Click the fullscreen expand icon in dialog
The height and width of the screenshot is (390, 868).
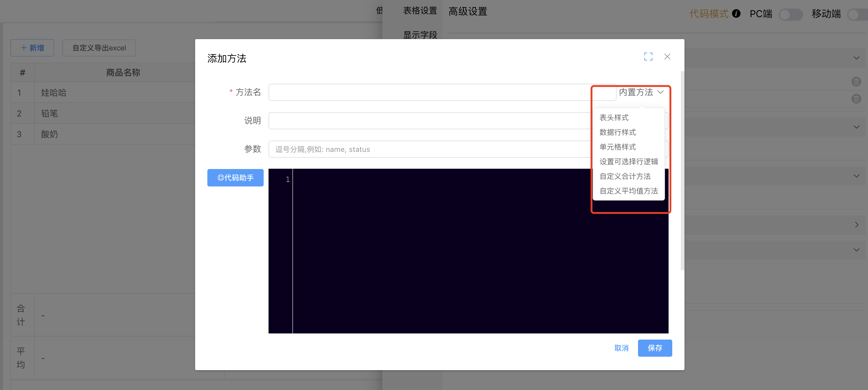(648, 57)
